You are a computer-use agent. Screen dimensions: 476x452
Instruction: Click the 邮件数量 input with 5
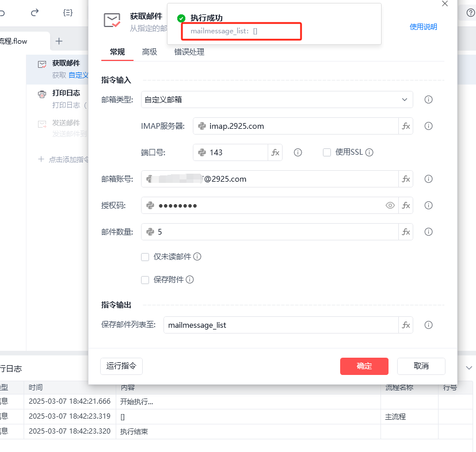[x=269, y=232]
